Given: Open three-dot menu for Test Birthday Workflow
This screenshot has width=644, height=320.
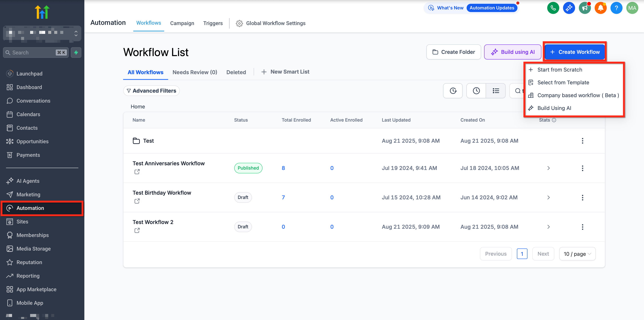Looking at the screenshot, I should (582, 197).
